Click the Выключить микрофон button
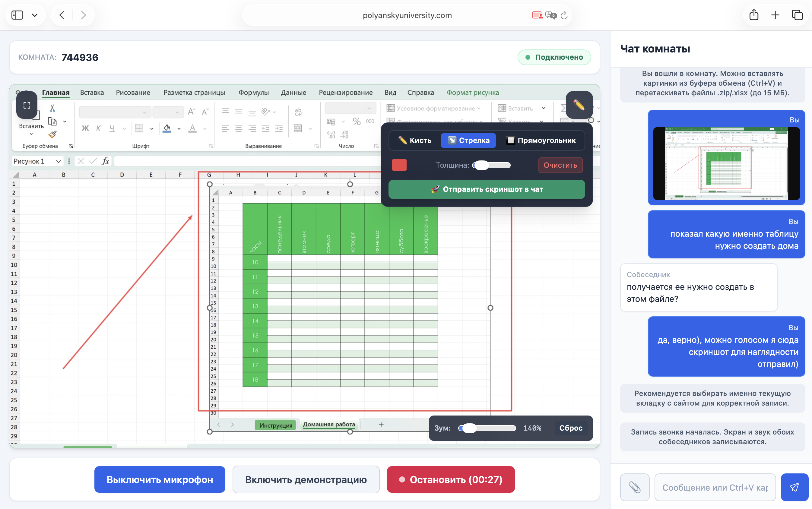 point(160,479)
